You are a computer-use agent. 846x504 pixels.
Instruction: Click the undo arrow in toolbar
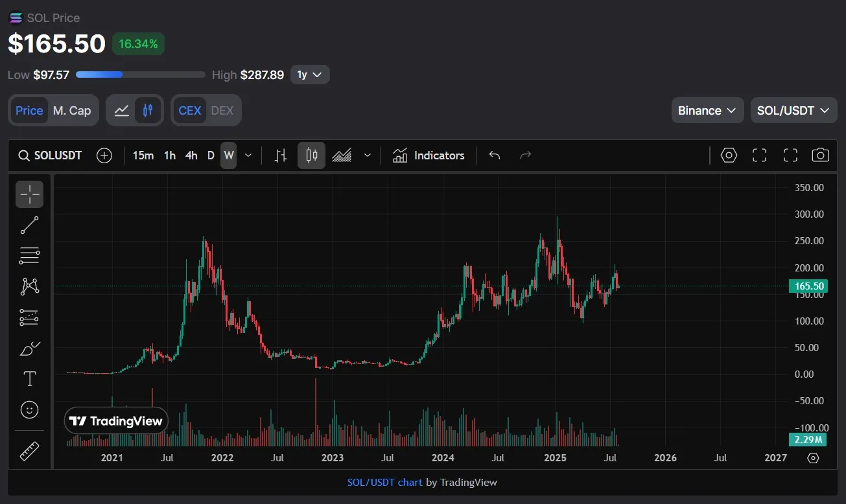click(495, 155)
